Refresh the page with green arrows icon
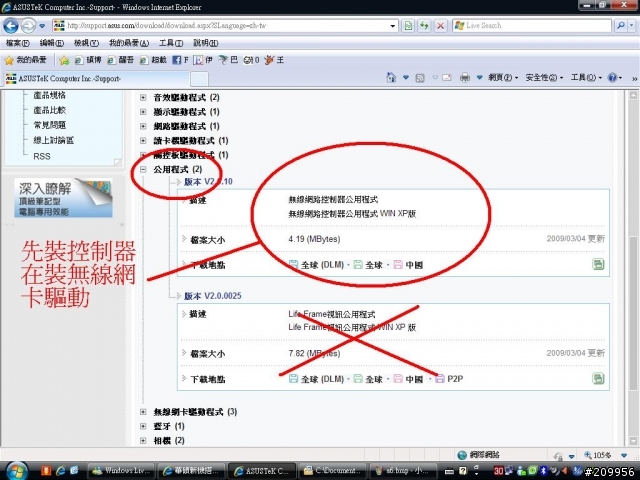The image size is (640, 480). (424, 26)
